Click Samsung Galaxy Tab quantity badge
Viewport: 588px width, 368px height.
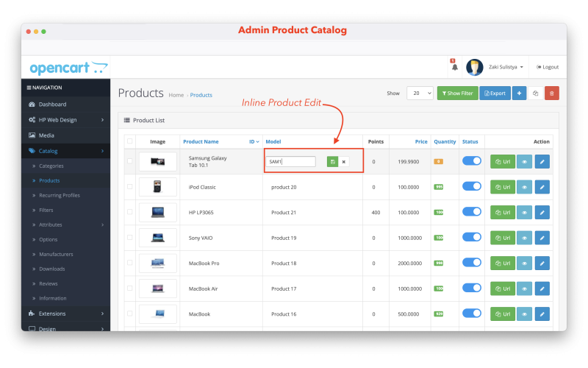click(x=438, y=162)
